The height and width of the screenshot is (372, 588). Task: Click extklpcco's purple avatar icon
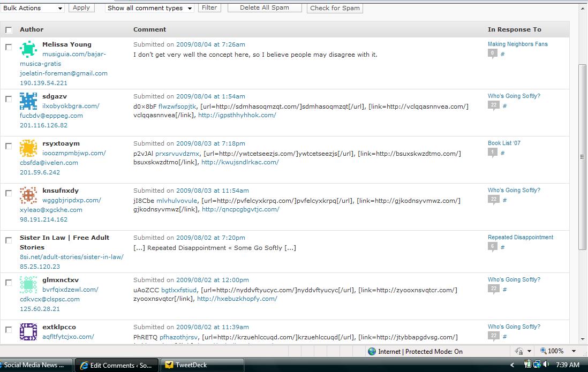coord(28,331)
